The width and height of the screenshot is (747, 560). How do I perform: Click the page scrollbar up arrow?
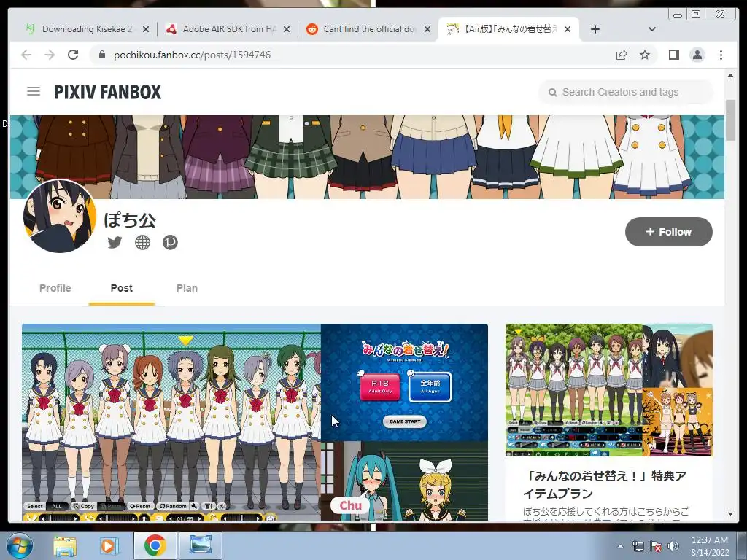tap(730, 75)
